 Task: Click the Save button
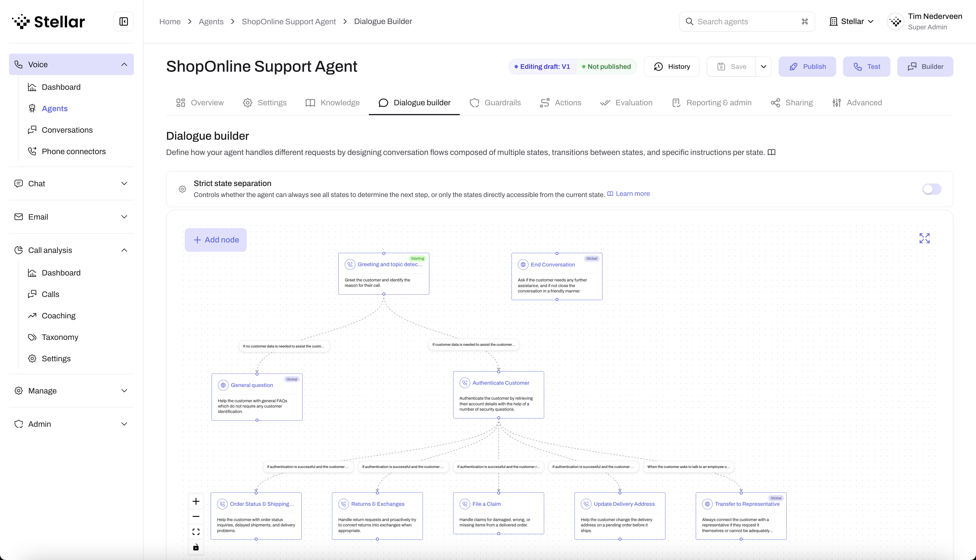(731, 67)
